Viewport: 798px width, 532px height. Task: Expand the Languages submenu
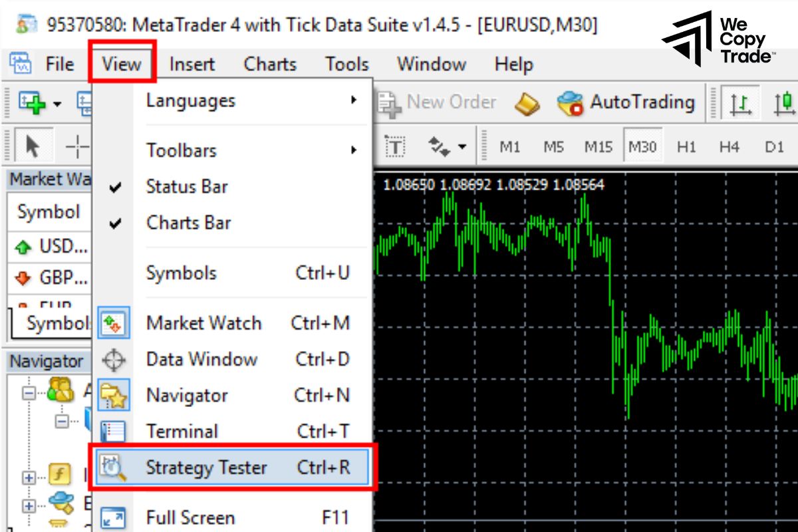pos(191,100)
